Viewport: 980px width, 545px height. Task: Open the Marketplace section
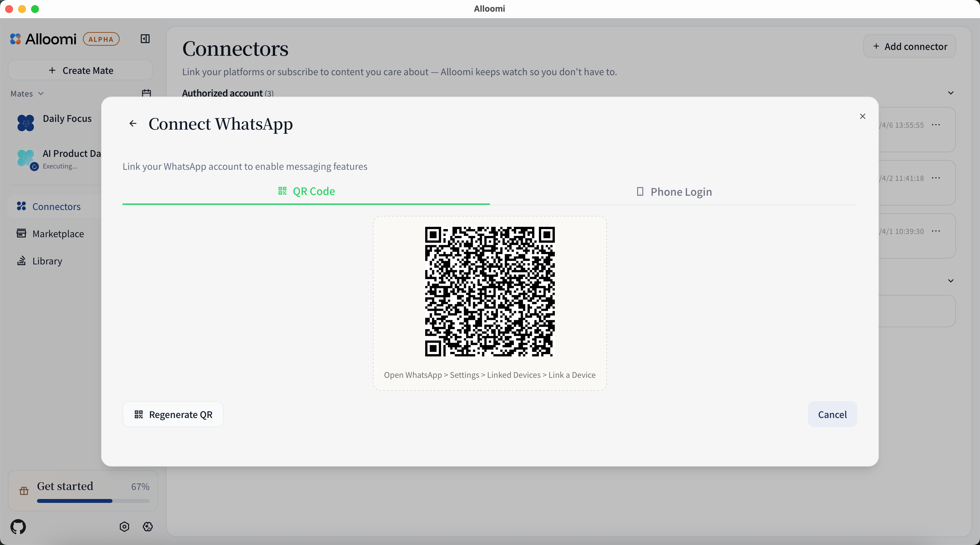click(58, 234)
